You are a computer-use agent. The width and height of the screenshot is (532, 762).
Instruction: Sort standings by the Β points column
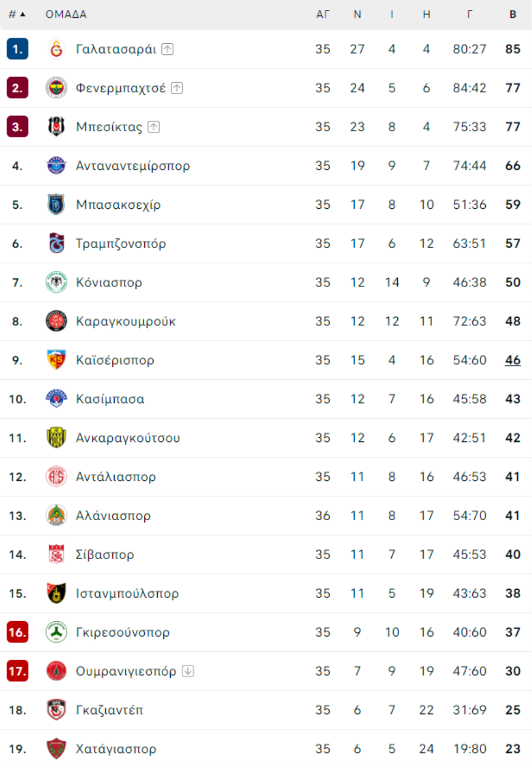[512, 15]
